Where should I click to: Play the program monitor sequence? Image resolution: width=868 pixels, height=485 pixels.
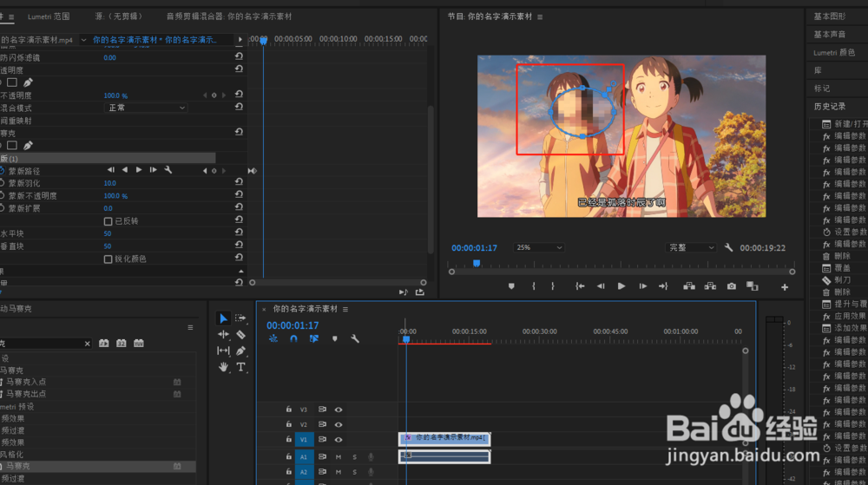click(621, 286)
